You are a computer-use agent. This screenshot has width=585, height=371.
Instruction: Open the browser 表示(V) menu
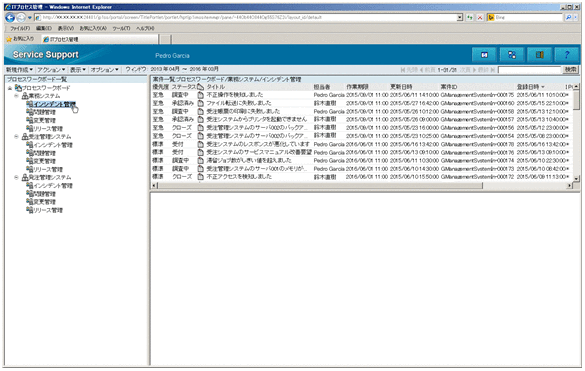point(66,28)
